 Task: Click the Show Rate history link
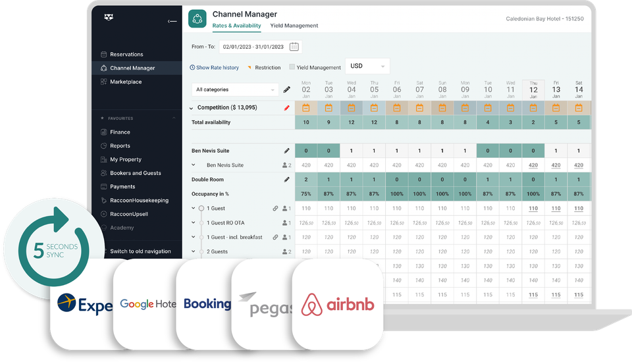214,67
